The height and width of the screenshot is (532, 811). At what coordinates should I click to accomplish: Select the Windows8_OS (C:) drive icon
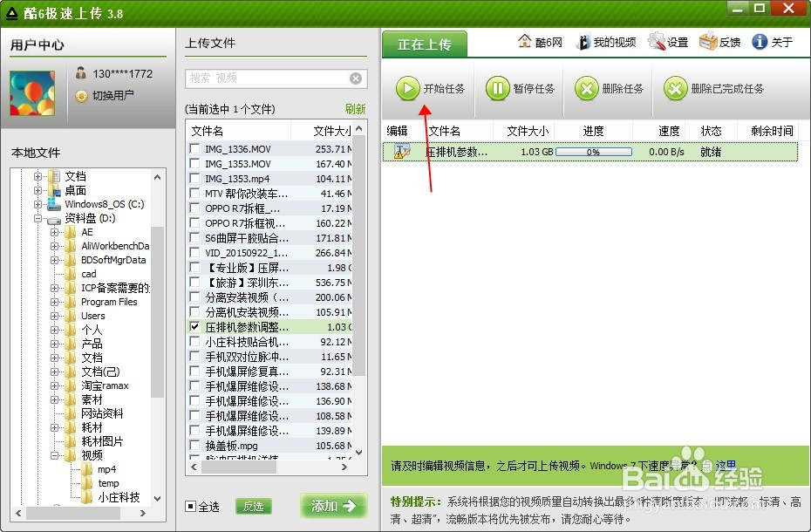(54, 204)
